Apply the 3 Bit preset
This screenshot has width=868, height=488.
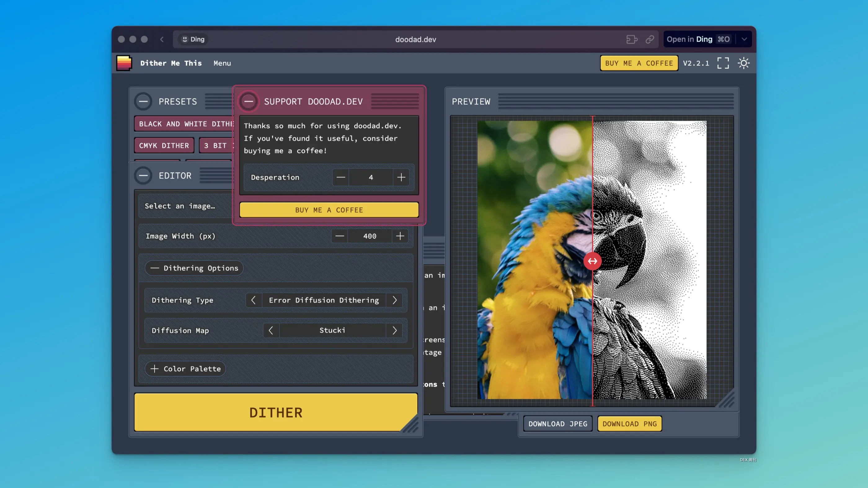click(x=216, y=146)
